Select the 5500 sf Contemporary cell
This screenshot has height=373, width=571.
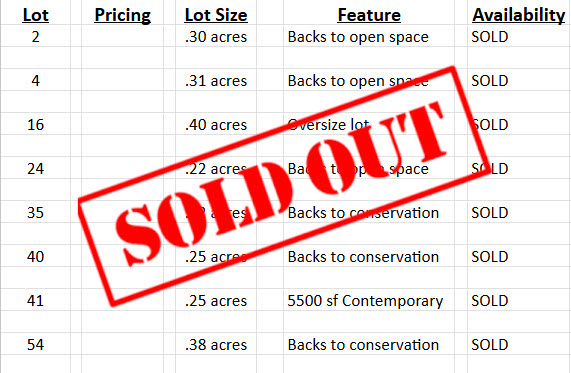tap(365, 301)
